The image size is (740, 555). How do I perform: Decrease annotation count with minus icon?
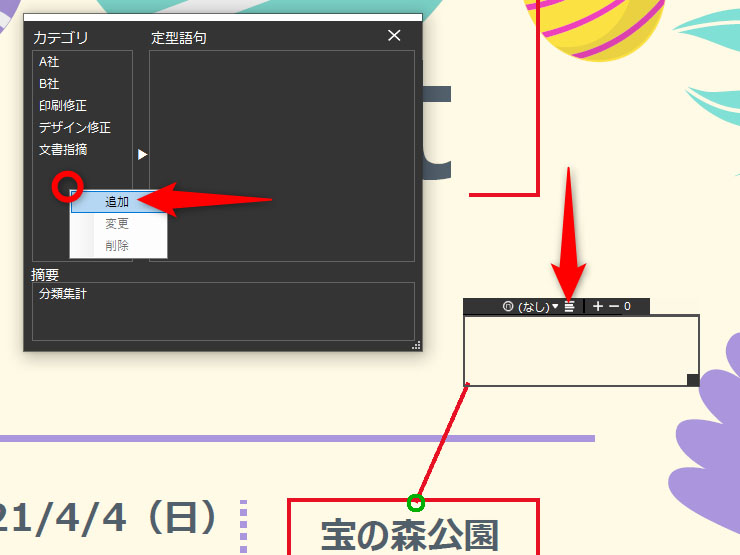click(x=614, y=306)
